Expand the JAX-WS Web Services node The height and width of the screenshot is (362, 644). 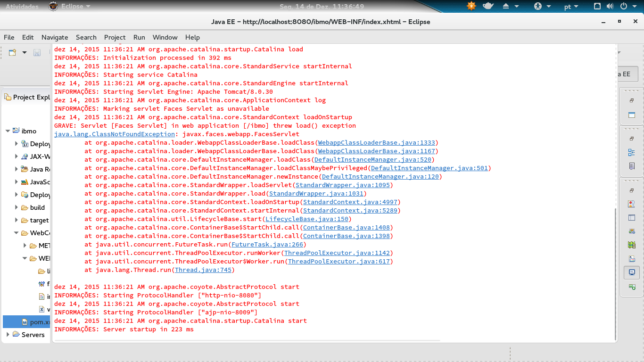17,156
